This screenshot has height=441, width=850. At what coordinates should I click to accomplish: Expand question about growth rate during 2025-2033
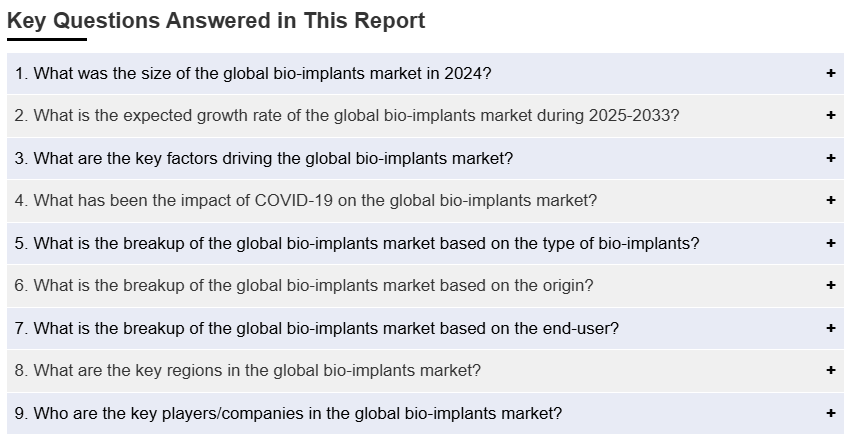coord(346,116)
